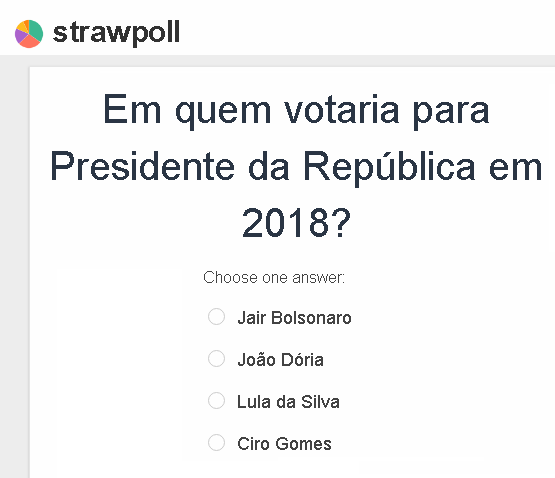
Task: Choose the Lula da Silva radio circle
Action: [x=216, y=400]
